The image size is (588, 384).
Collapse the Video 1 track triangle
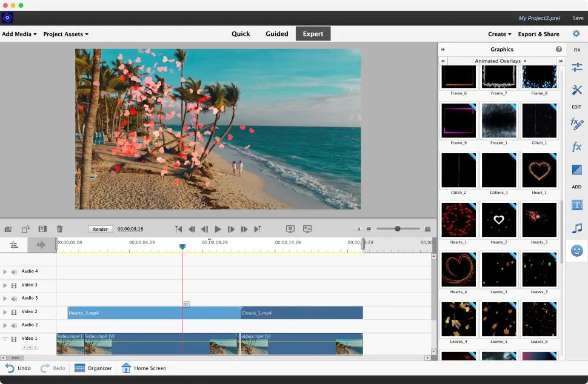coord(5,339)
